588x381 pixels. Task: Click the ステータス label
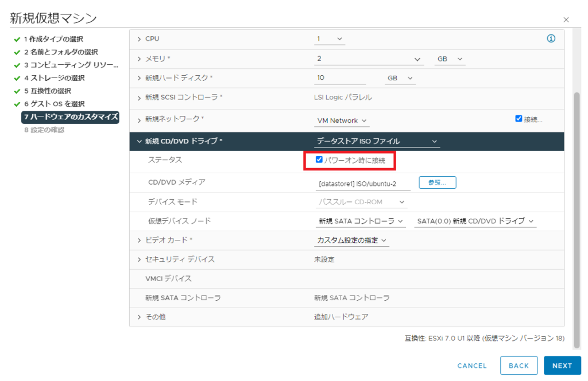coord(165,160)
